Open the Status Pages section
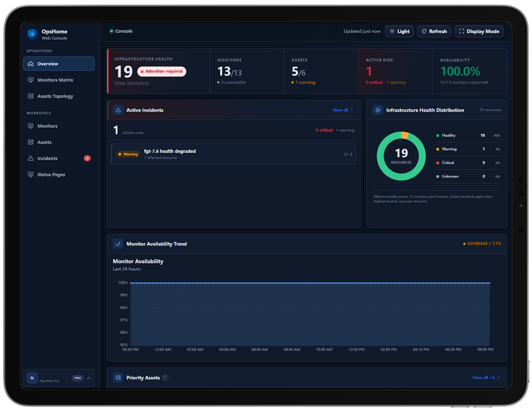The width and height of the screenshot is (532, 411). click(x=59, y=174)
